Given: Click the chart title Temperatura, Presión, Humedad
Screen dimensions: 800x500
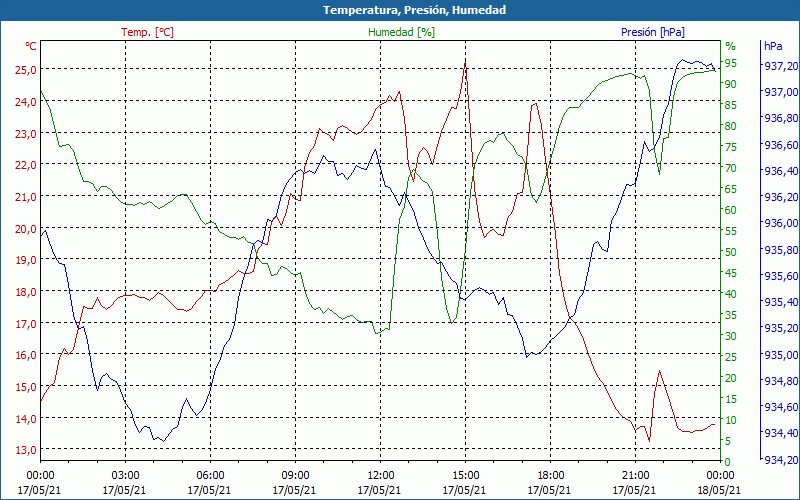Looking at the screenshot, I should click(x=414, y=10).
